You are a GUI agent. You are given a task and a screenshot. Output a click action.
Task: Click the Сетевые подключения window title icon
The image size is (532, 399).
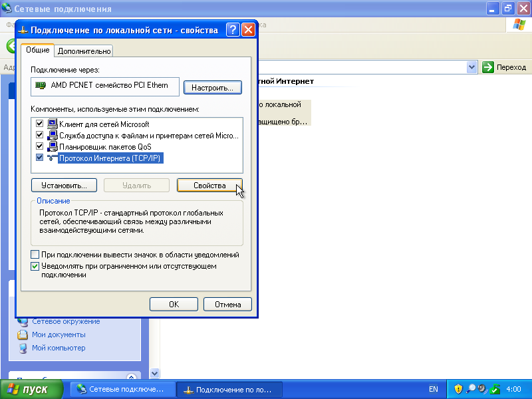[x=7, y=8]
